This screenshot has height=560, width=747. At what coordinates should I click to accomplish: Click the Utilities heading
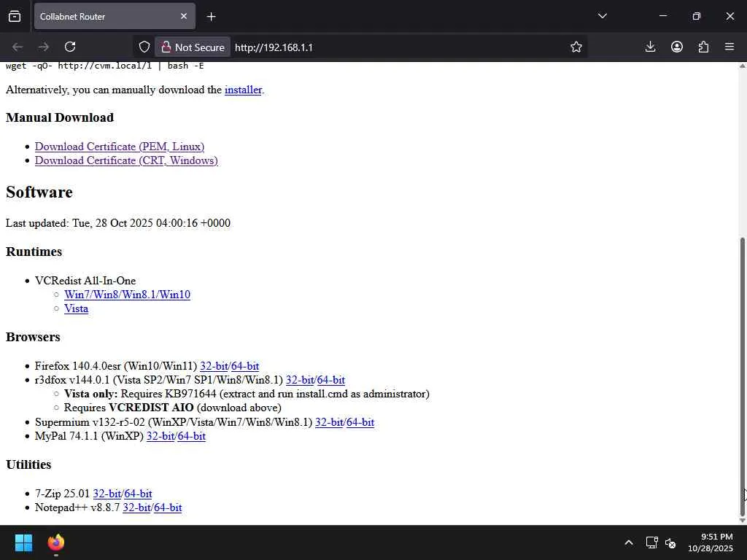click(28, 464)
